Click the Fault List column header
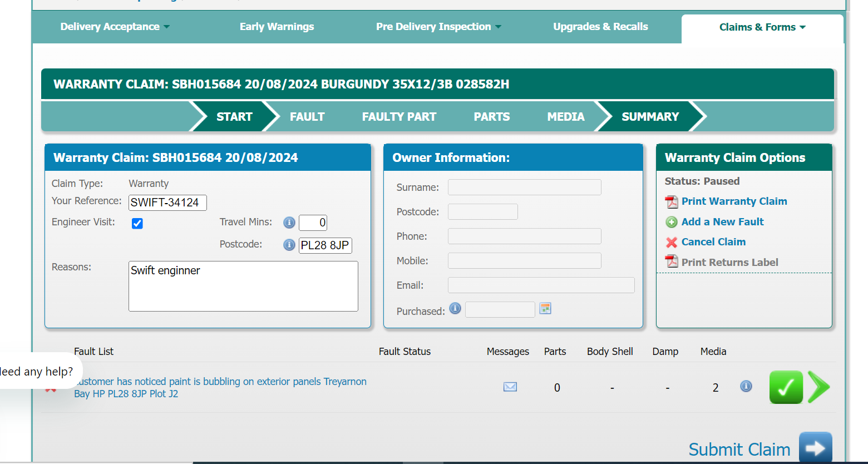868x464 pixels. (93, 352)
